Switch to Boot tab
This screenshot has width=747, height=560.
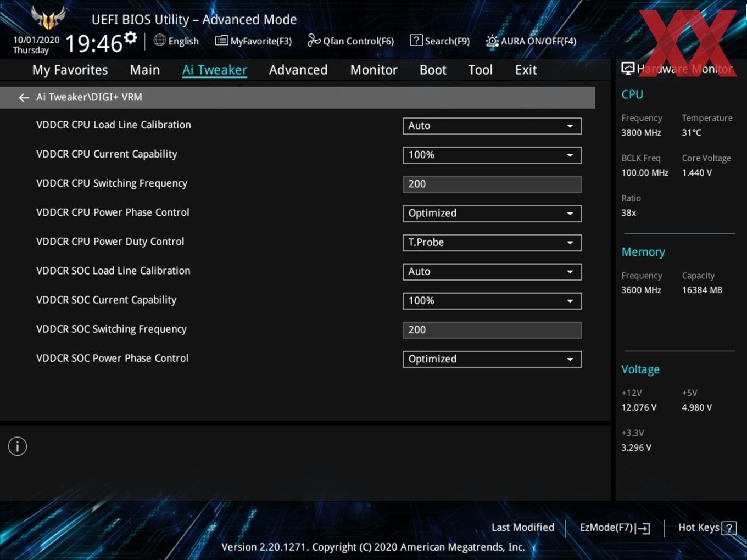point(433,70)
